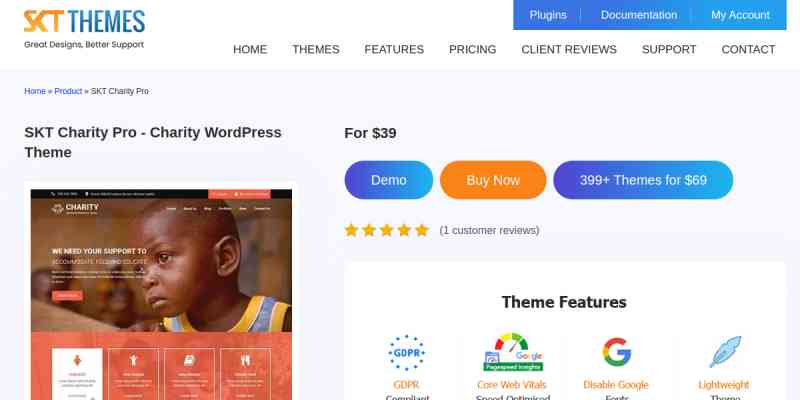Click the GDPR Compliant feature icon
Screen dimensions: 800x400
(406, 353)
